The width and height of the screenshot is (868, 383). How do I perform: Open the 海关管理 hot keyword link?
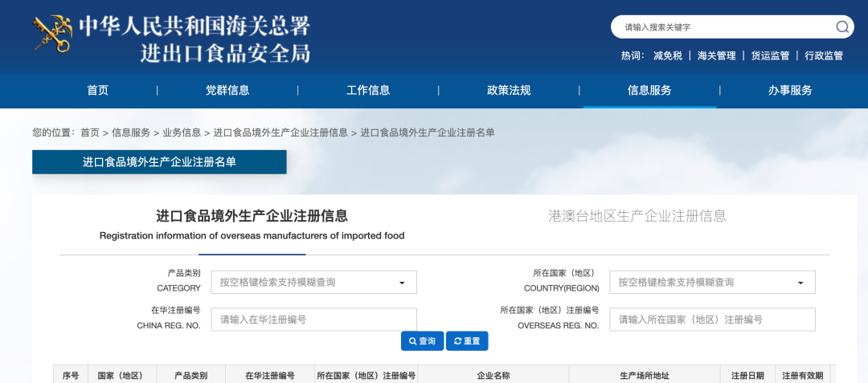pyautogui.click(x=716, y=56)
